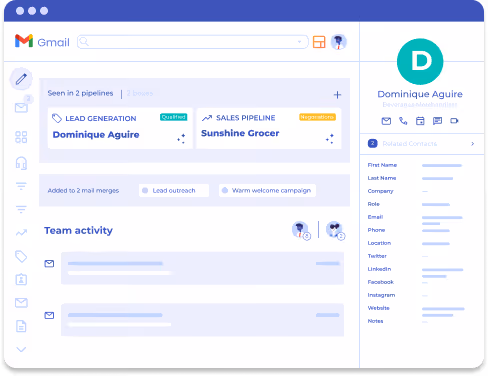488x376 pixels.
Task: Open the orange Streak layout icon
Action: [319, 42]
